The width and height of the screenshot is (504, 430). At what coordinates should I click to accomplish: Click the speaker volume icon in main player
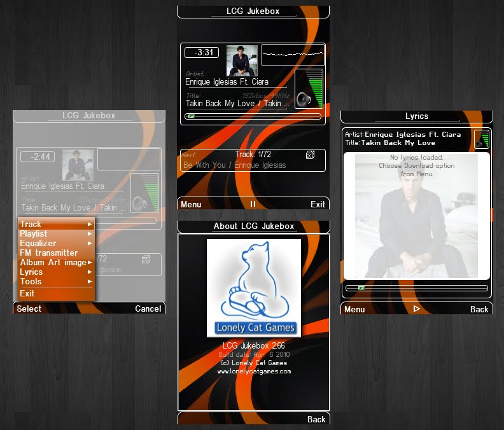(304, 99)
